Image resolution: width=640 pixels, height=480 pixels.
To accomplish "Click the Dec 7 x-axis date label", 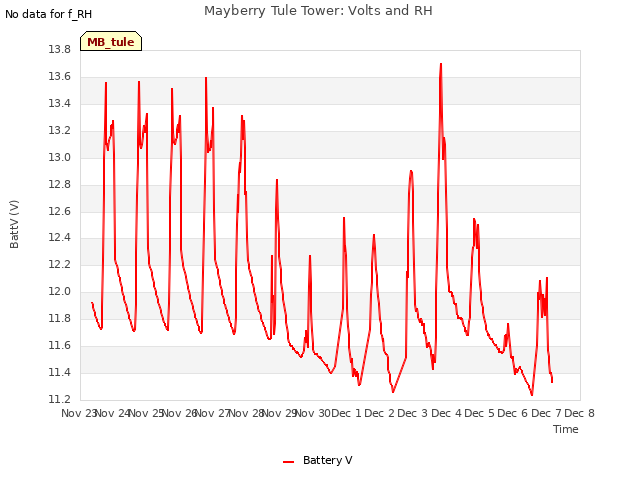I will click(x=547, y=413).
